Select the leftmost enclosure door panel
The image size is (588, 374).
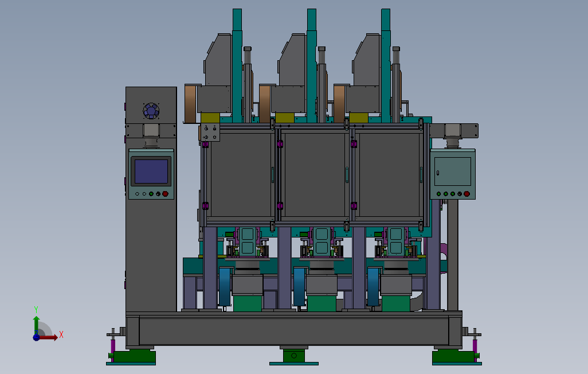pyautogui.click(x=241, y=175)
